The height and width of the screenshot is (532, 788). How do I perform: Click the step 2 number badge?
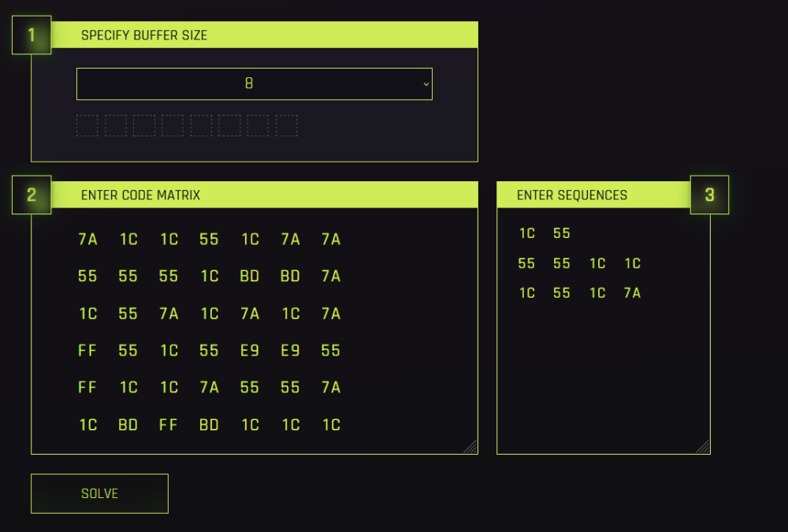(32, 195)
